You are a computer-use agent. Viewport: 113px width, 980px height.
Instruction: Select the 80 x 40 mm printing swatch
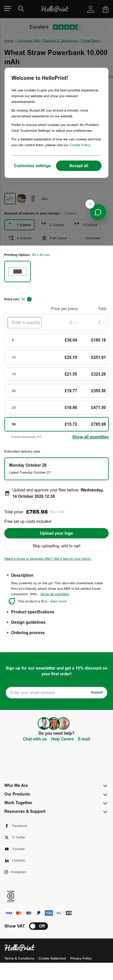(x=18, y=271)
